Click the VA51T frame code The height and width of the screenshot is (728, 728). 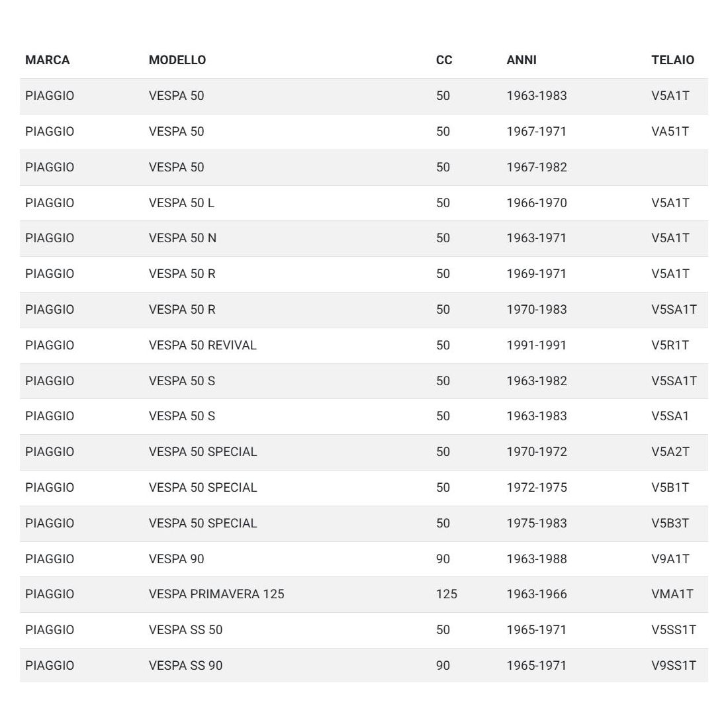[670, 132]
